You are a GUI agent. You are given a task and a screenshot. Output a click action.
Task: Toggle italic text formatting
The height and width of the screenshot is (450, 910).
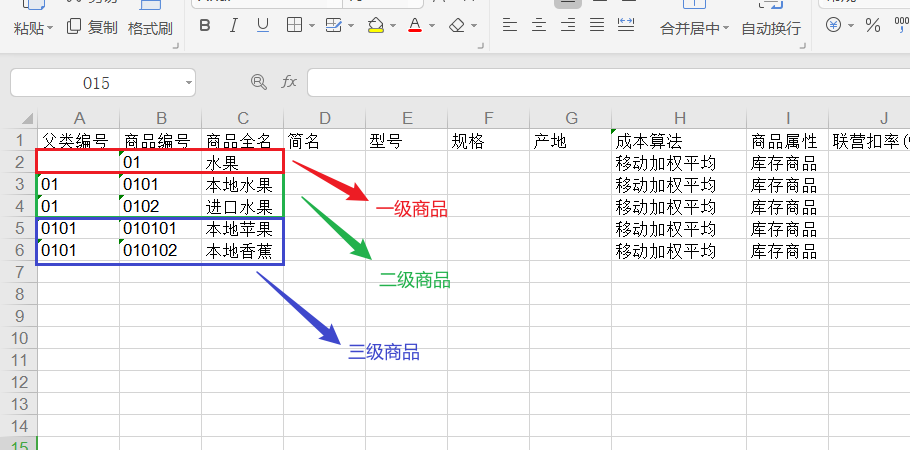point(234,25)
